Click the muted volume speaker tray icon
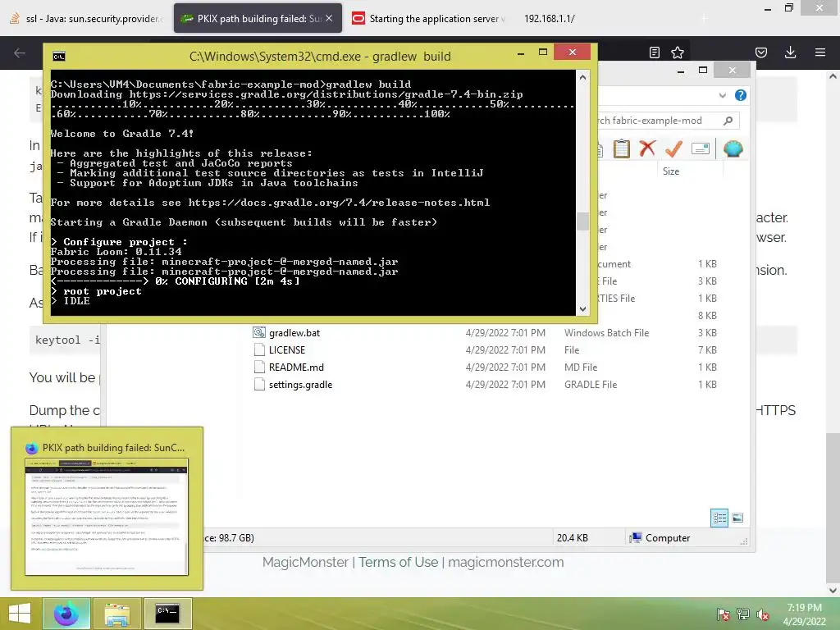This screenshot has height=630, width=840. (x=762, y=614)
